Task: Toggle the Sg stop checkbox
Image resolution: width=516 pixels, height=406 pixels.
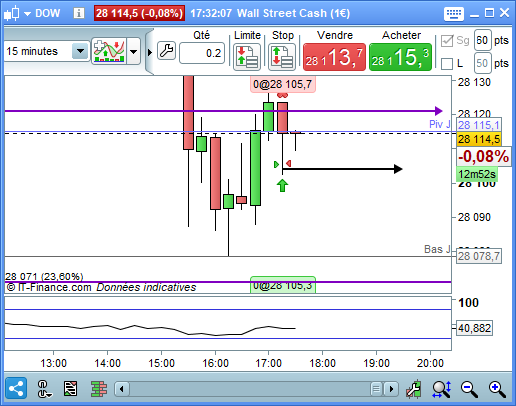Action: click(x=447, y=41)
